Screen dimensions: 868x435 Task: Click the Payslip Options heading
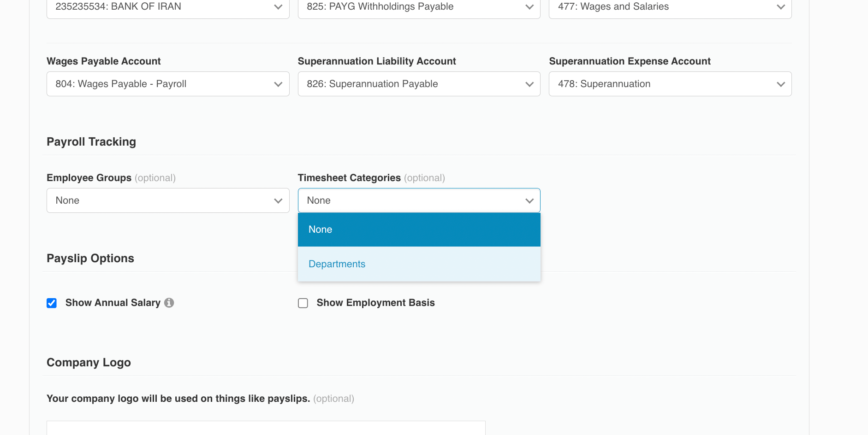[x=90, y=258]
